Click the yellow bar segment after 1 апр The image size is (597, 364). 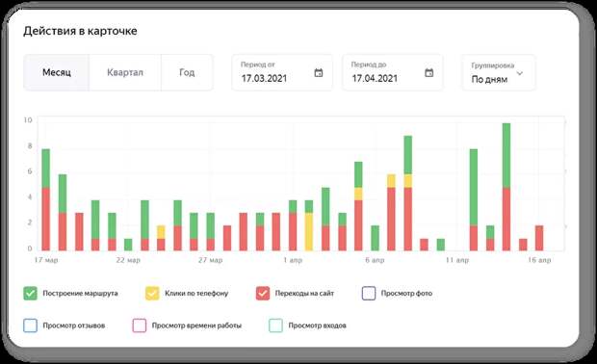(x=309, y=231)
